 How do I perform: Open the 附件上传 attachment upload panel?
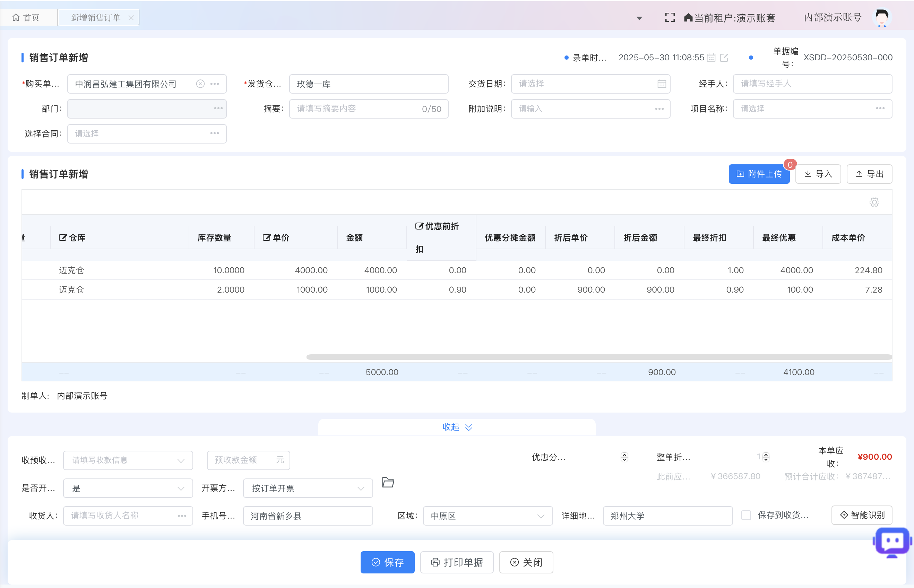759,174
